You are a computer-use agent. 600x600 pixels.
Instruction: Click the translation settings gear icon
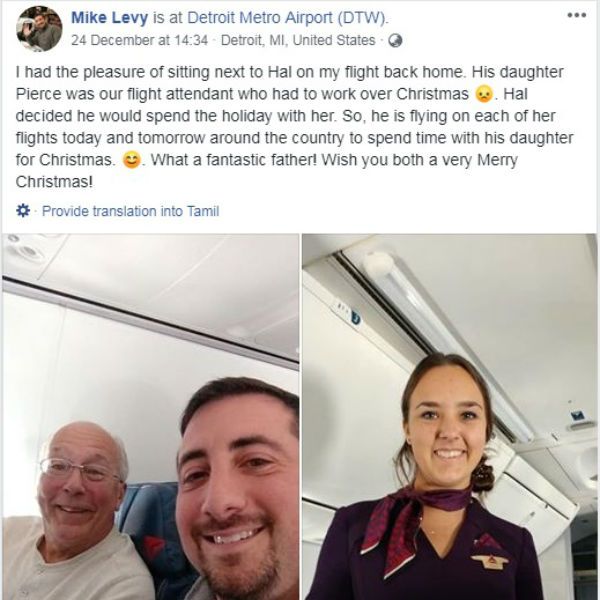(x=23, y=210)
